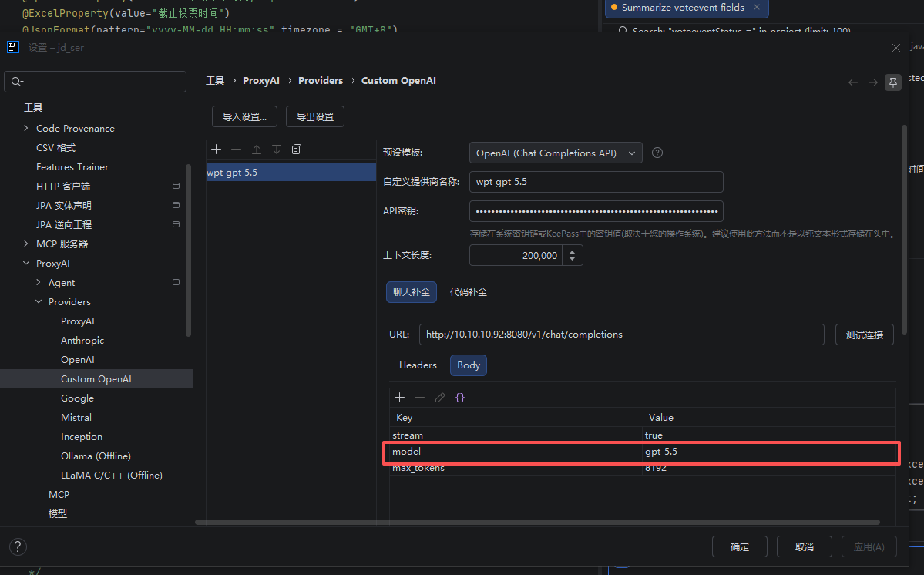Image resolution: width=924 pixels, height=575 pixels.
Task: Click the gpt-5.5 value cell
Action: pyautogui.click(x=769, y=452)
